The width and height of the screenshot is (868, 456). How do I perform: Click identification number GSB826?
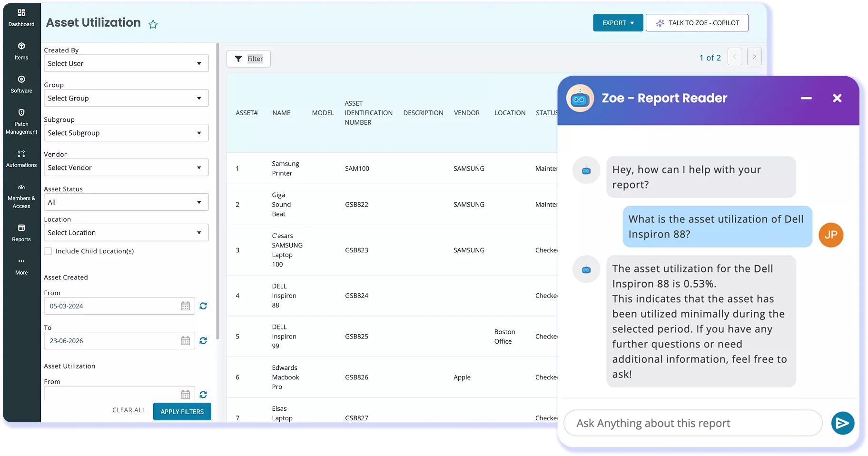[356, 377]
